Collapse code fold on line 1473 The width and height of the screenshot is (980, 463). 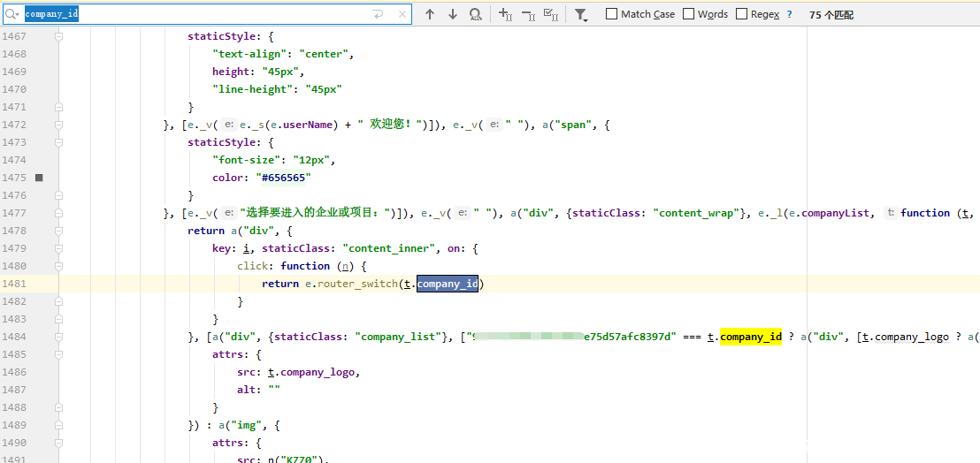(x=58, y=142)
